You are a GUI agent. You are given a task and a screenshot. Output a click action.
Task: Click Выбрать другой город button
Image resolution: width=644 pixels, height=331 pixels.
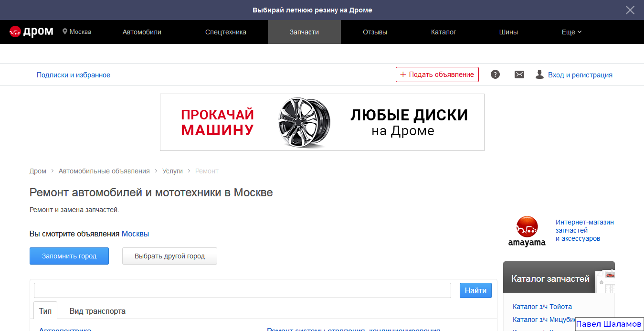coord(169,256)
